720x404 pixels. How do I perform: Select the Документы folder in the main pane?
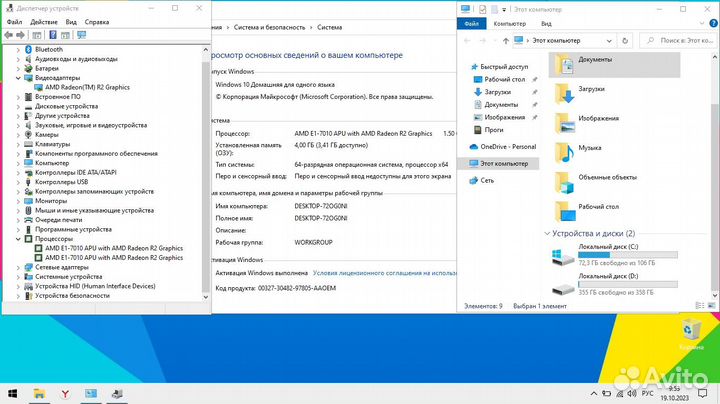pos(614,65)
